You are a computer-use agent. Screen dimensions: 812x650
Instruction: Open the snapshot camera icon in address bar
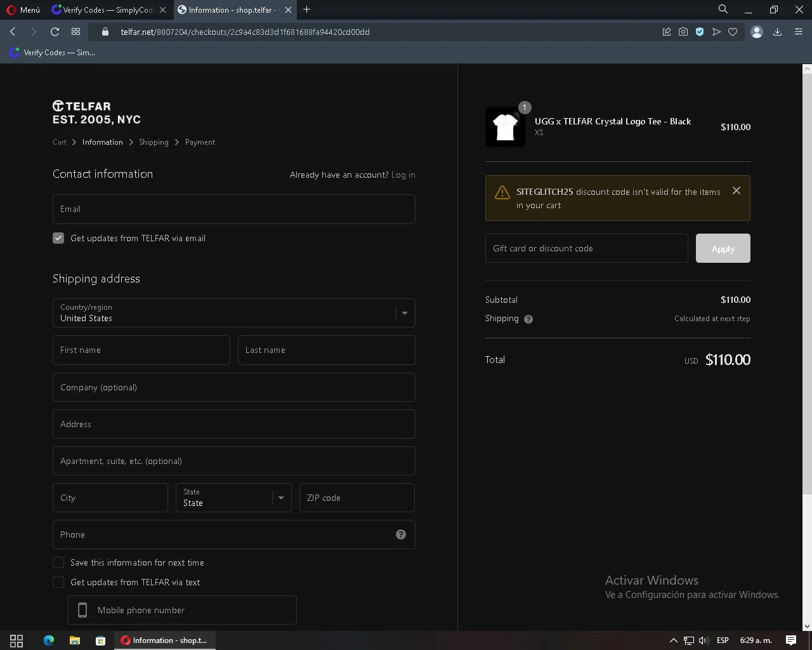[683, 32]
